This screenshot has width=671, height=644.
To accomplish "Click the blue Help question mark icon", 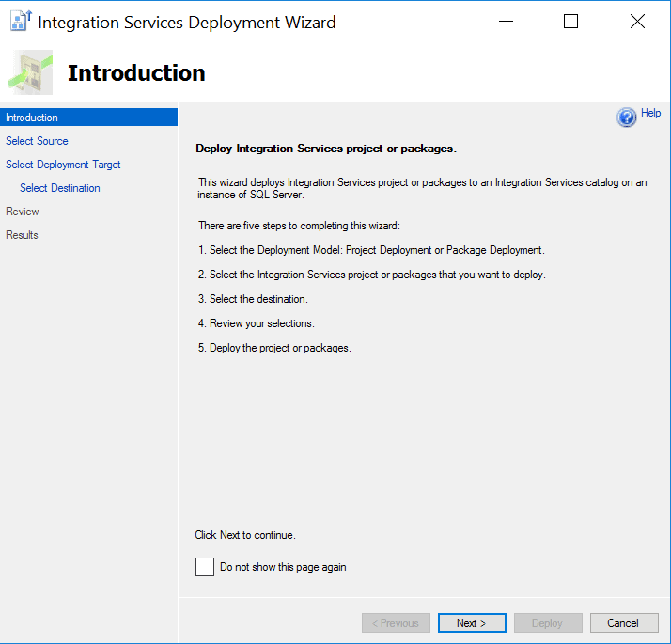I will (x=627, y=117).
